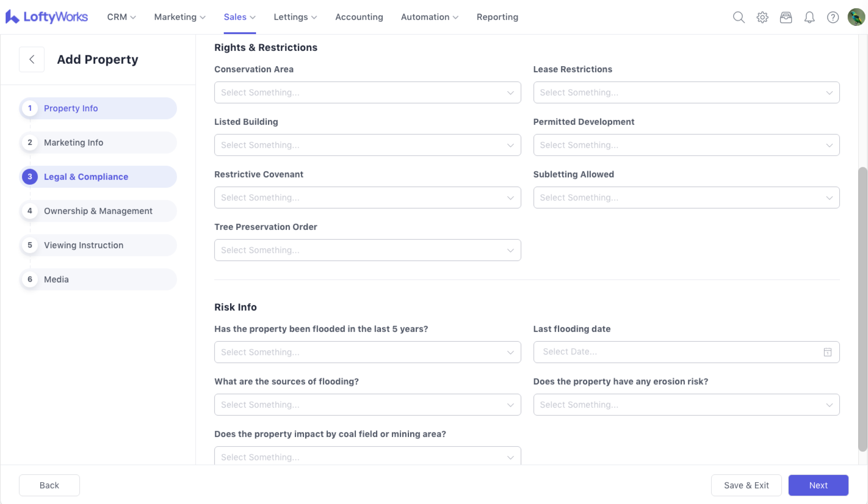Click Save & Exit
The image size is (868, 504).
(x=746, y=485)
